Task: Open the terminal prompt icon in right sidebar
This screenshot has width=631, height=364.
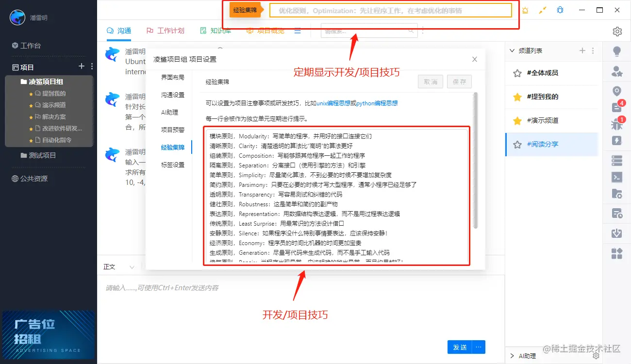Action: (x=617, y=177)
